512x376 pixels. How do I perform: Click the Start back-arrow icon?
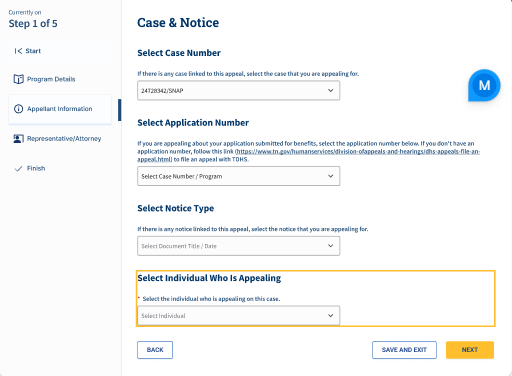pos(18,51)
